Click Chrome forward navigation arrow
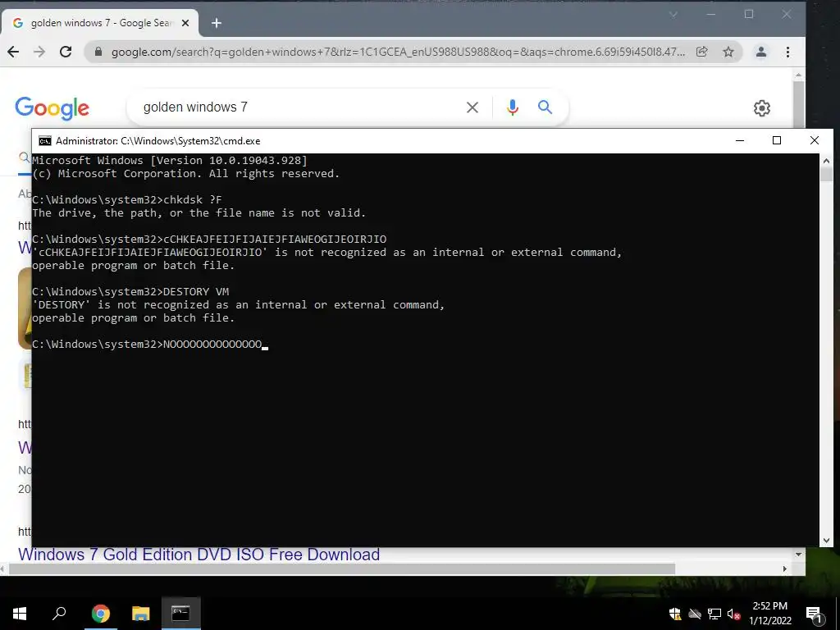 tap(39, 52)
